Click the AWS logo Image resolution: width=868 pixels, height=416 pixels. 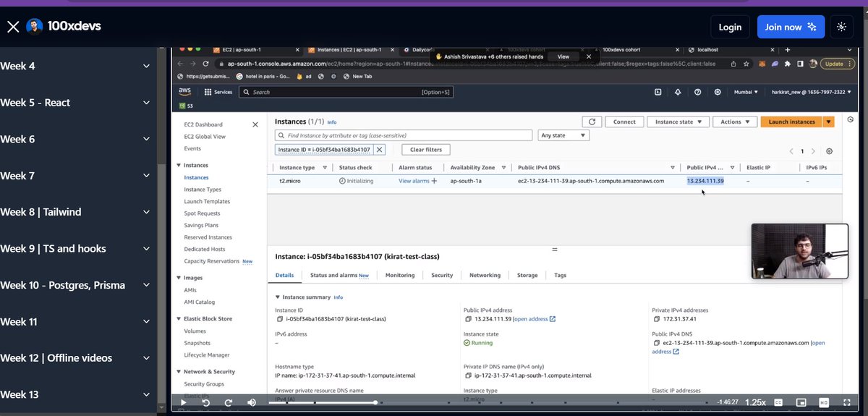185,92
